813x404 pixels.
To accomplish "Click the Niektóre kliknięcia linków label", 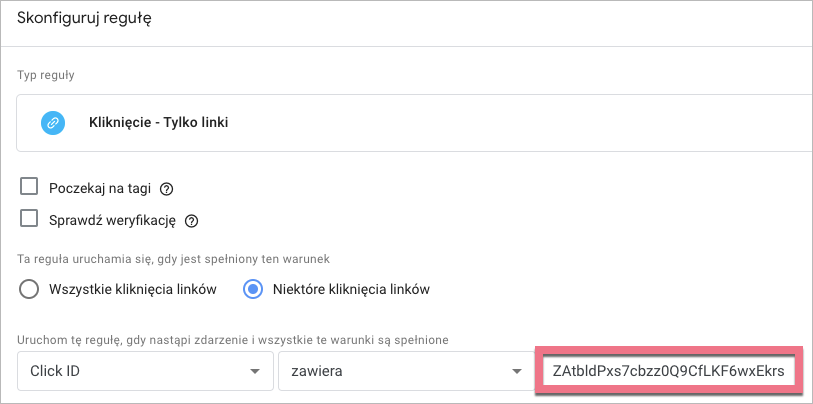I will [x=351, y=290].
